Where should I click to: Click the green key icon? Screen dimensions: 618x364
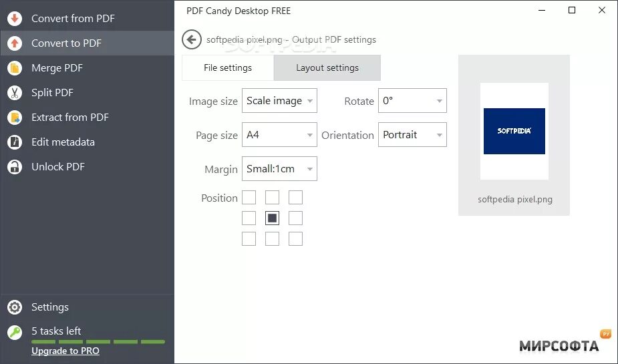15,333
